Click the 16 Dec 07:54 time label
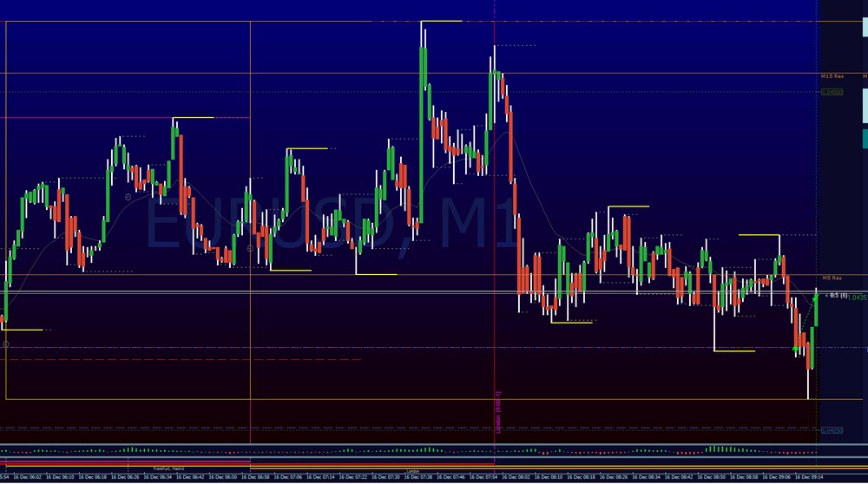 pos(483,477)
